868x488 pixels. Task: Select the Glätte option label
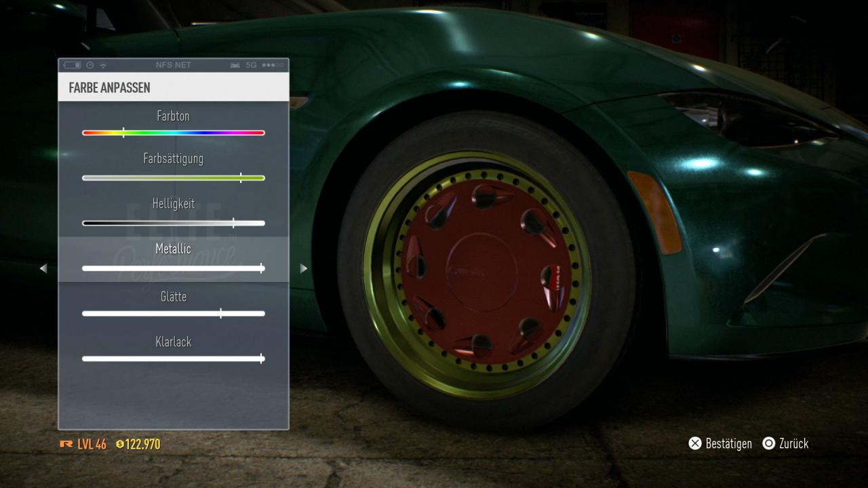(x=174, y=297)
